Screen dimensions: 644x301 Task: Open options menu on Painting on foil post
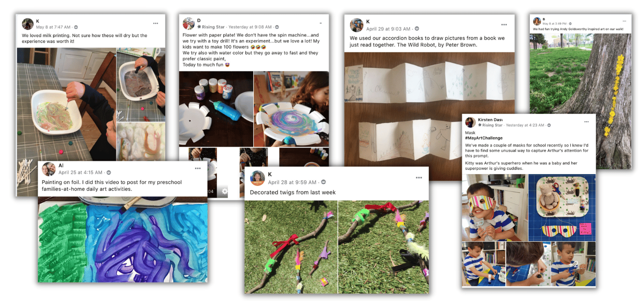coord(197,168)
